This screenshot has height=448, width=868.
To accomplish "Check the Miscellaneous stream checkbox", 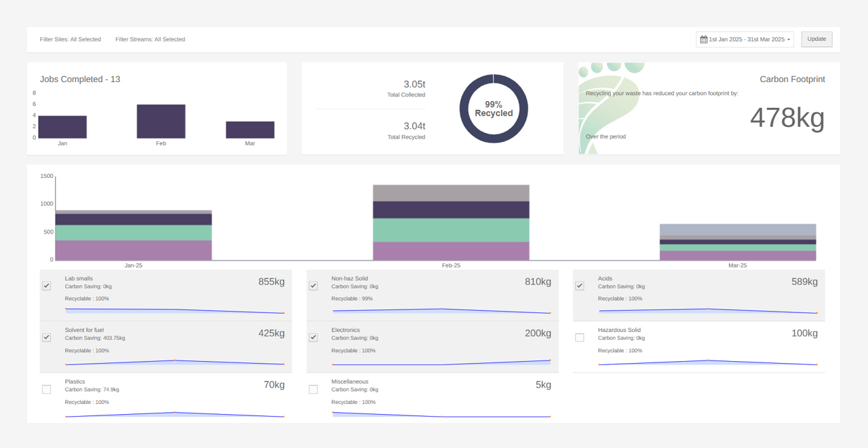I will [x=313, y=390].
